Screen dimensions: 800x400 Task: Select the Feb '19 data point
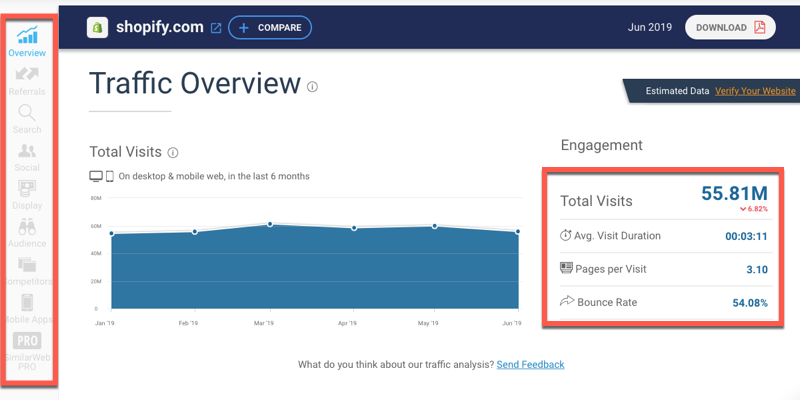pyautogui.click(x=194, y=232)
